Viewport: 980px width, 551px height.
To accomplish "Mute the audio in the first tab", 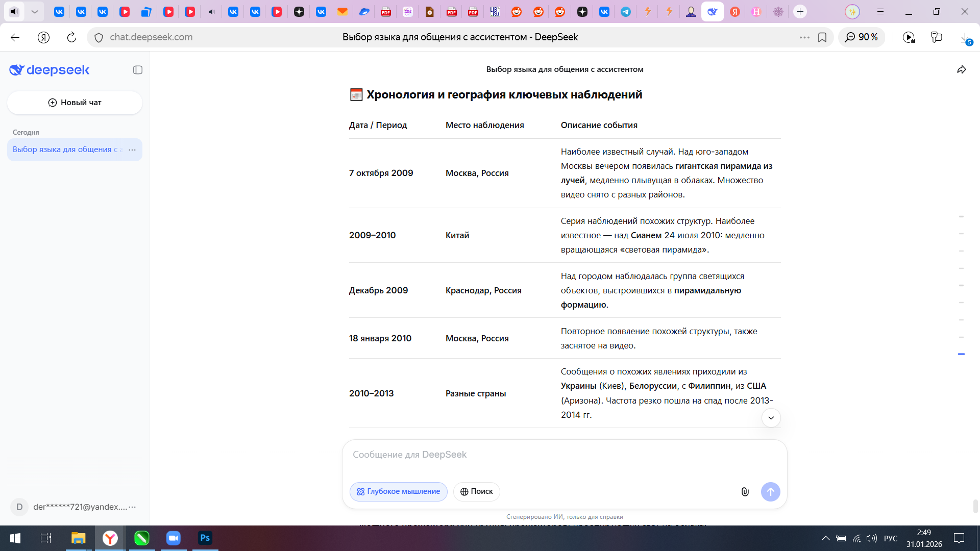I will [x=14, y=11].
